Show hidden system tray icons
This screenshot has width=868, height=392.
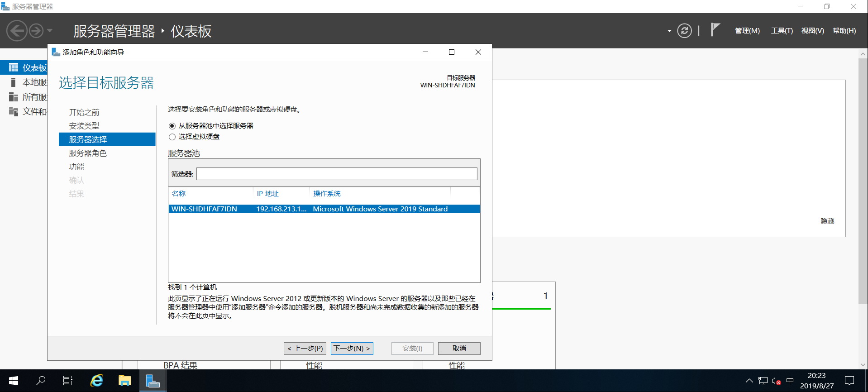[x=749, y=381]
